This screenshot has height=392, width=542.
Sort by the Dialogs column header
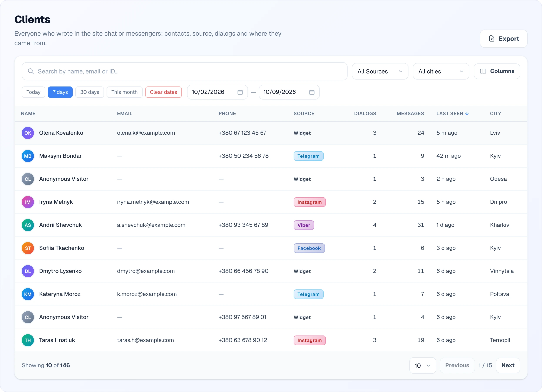coord(365,113)
